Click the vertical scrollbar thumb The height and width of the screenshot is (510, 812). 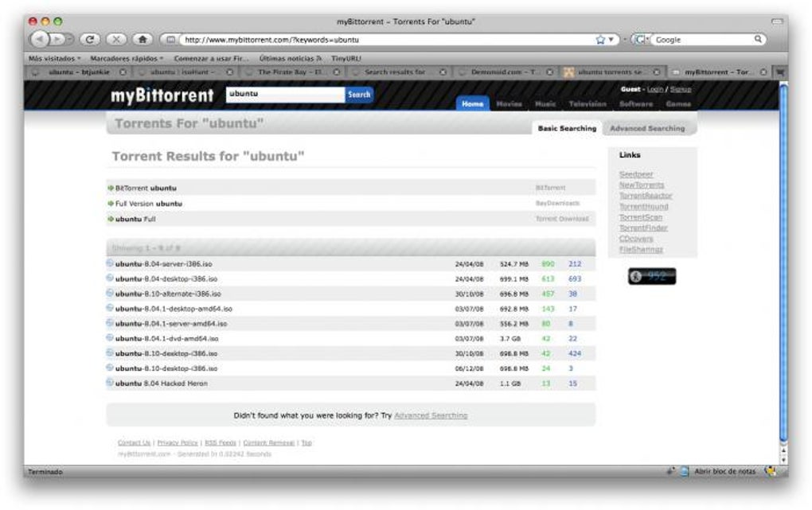coord(783,263)
